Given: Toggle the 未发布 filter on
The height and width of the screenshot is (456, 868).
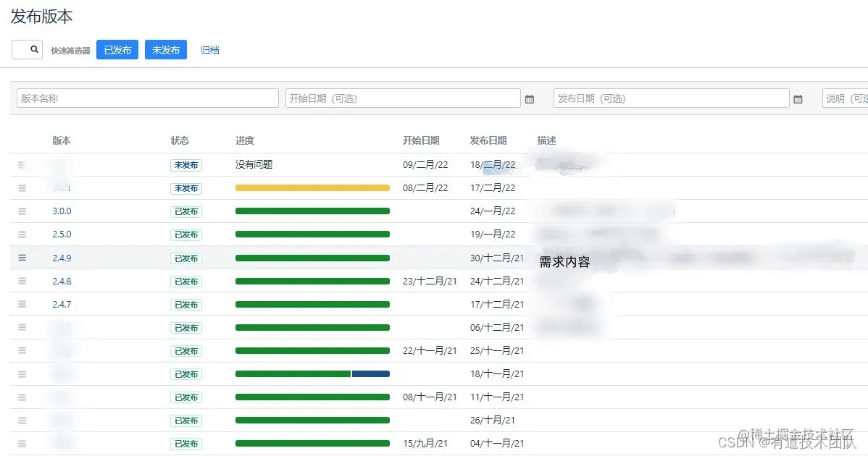Looking at the screenshot, I should pos(165,49).
